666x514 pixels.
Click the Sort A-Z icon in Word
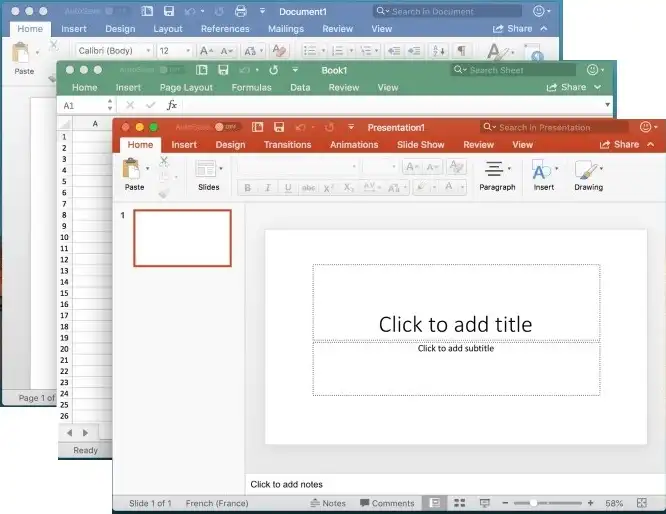point(438,51)
